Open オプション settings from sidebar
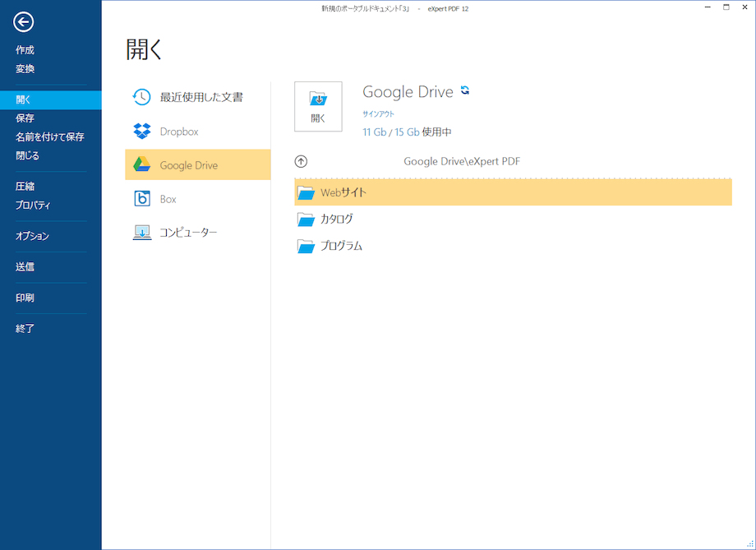This screenshot has height=550, width=756. pos(32,236)
